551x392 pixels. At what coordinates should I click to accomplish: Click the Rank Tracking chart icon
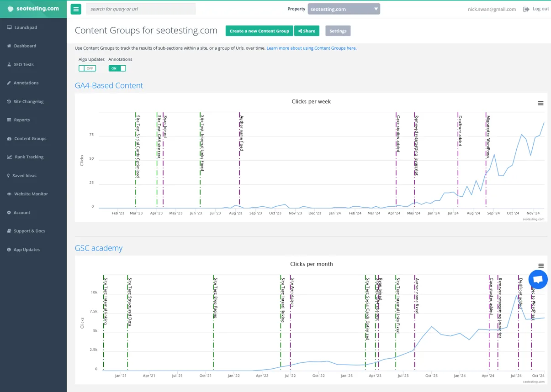pyautogui.click(x=9, y=157)
